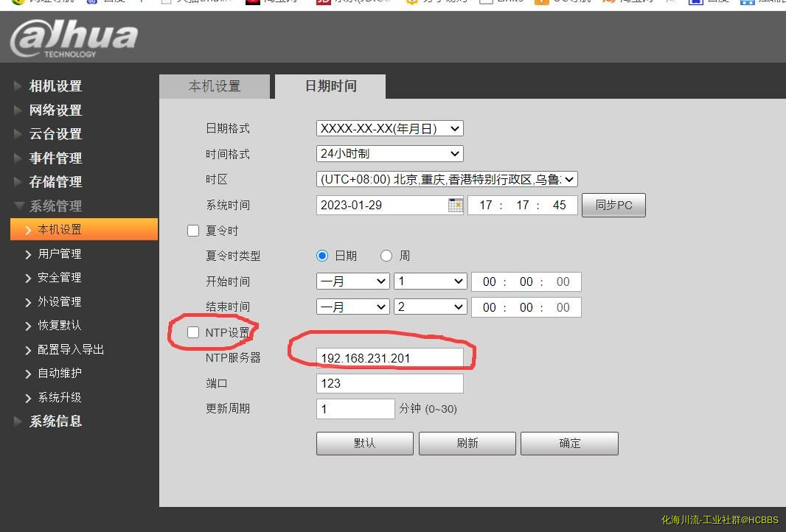786x532 pixels.
Task: Open 恢复默认 in the sidebar
Action: pos(59,326)
